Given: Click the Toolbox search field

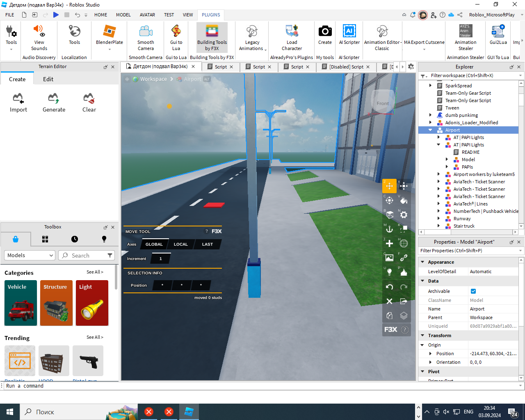Looking at the screenshot, I should (82, 256).
